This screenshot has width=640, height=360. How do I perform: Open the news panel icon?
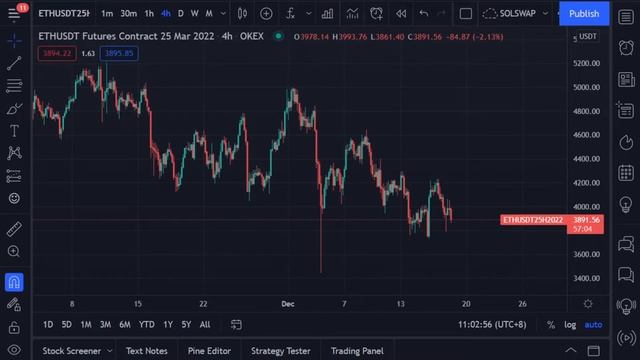[626, 79]
